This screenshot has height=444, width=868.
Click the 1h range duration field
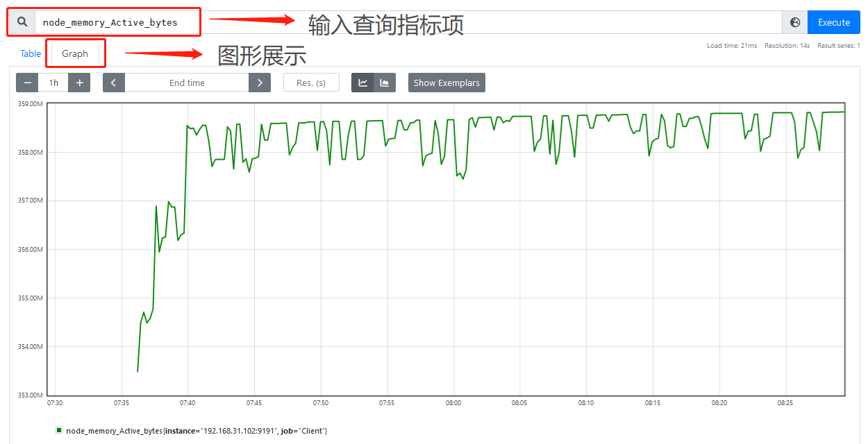pos(53,83)
